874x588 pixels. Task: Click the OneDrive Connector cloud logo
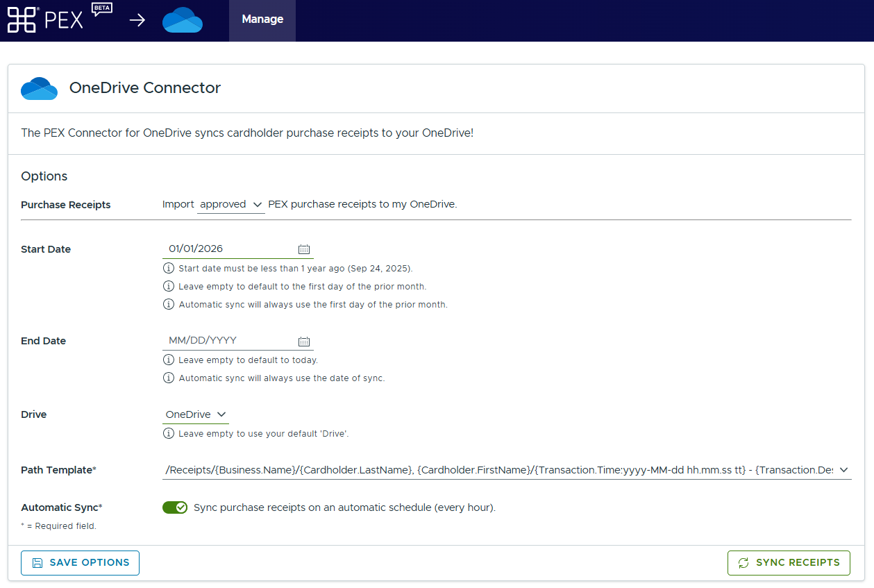[x=39, y=88]
